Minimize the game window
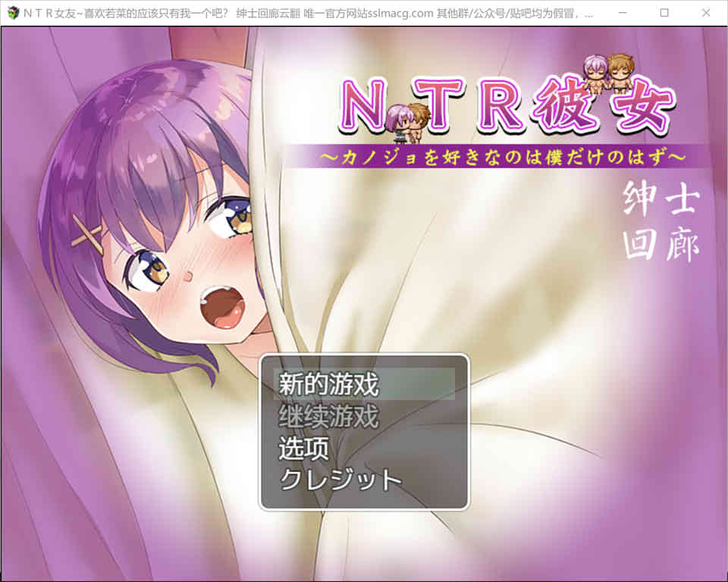Viewport: 728px width, 582px height. click(x=623, y=13)
